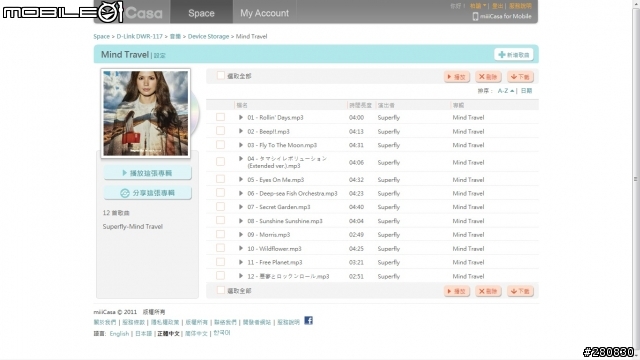The width and height of the screenshot is (640, 360).
Task: Click the artist column header
Action: pyautogui.click(x=386, y=105)
